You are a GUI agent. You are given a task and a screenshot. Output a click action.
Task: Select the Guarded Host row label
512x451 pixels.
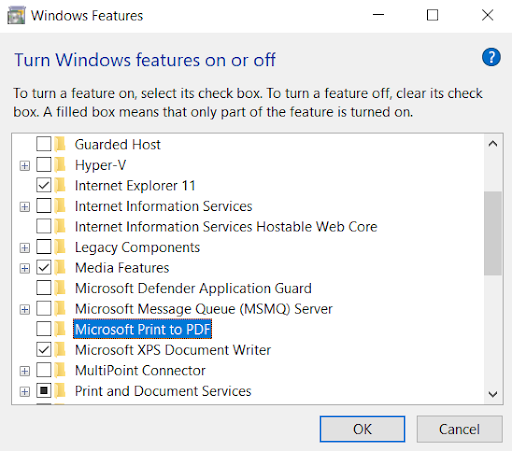click(x=118, y=144)
